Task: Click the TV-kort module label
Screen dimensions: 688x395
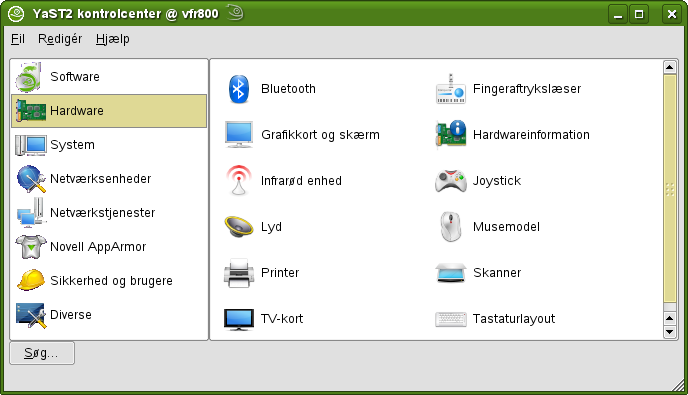Action: click(x=282, y=319)
